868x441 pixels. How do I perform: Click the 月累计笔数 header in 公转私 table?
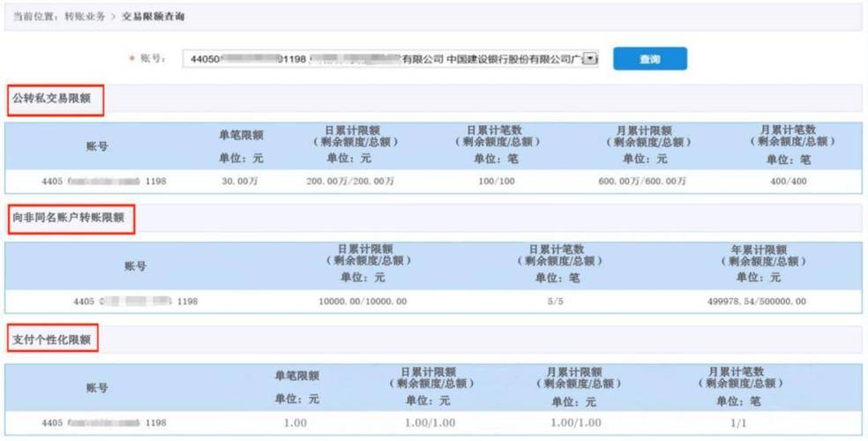[789, 130]
